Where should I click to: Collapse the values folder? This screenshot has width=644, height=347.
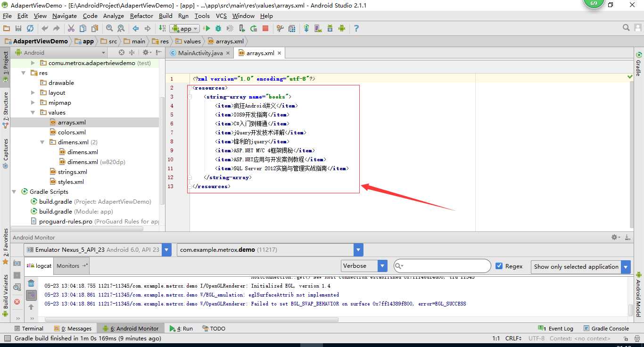tap(33, 113)
